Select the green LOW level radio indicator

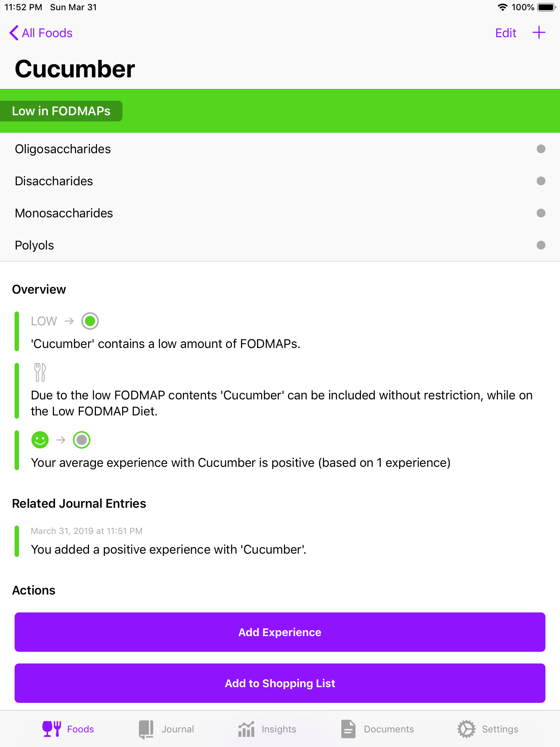tap(90, 321)
